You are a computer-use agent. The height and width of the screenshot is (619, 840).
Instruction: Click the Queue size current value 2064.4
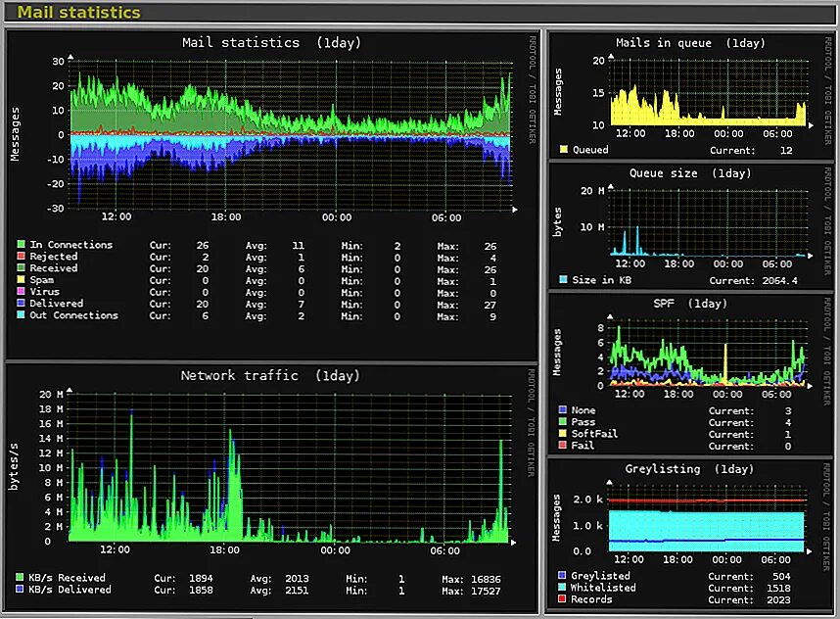pos(780,281)
